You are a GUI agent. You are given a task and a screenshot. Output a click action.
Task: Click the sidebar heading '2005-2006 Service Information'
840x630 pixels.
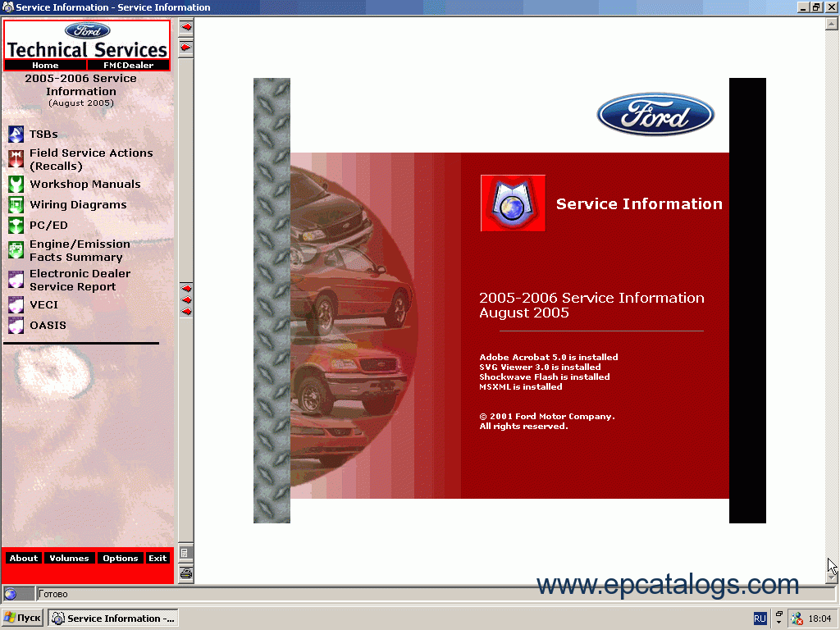(x=81, y=84)
